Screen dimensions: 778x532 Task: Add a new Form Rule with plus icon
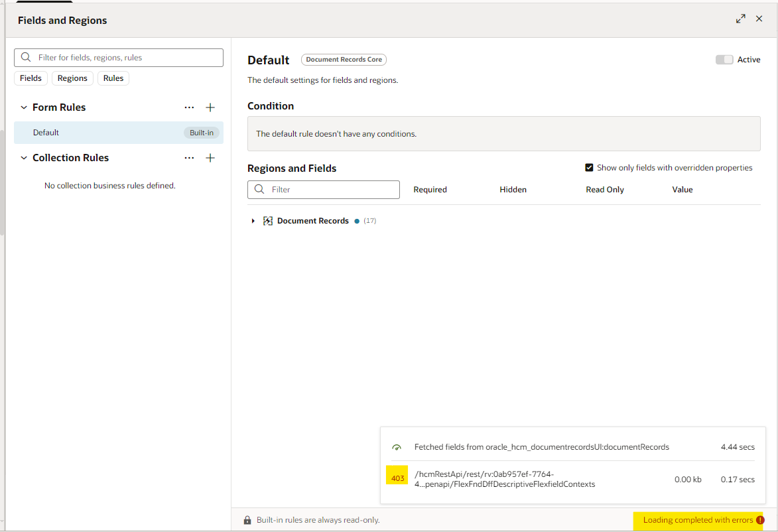(x=210, y=107)
